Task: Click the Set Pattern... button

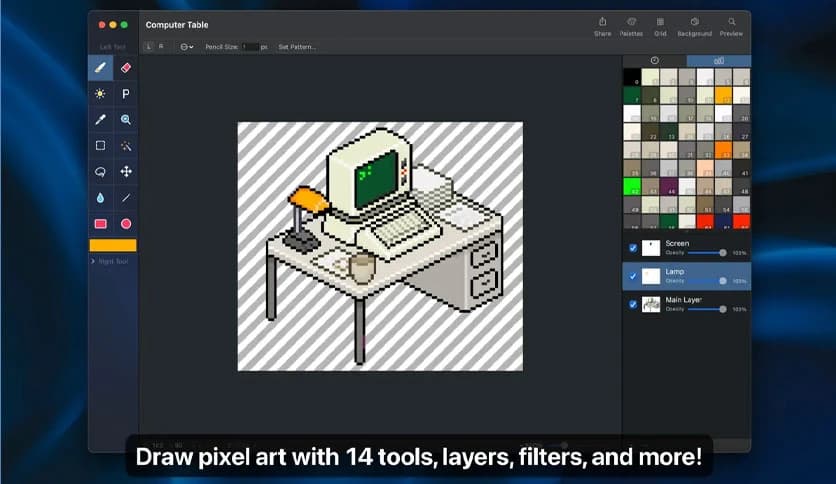Action: coord(296,46)
